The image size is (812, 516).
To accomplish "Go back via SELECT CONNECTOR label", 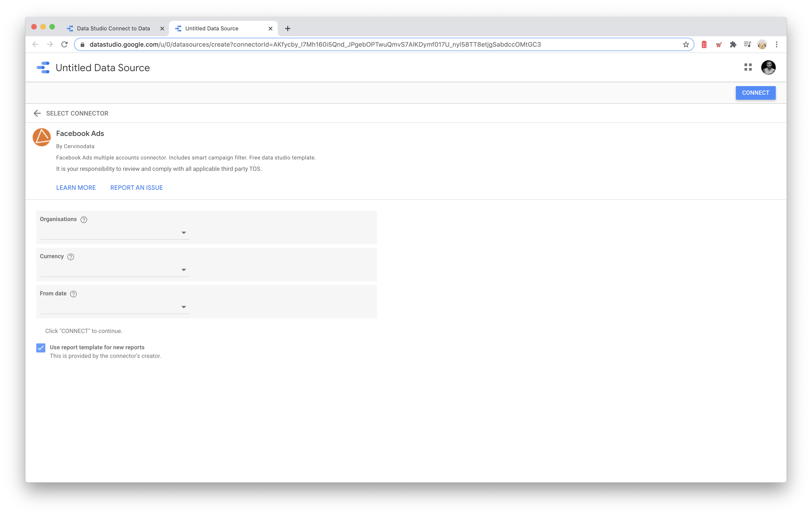I will click(77, 113).
